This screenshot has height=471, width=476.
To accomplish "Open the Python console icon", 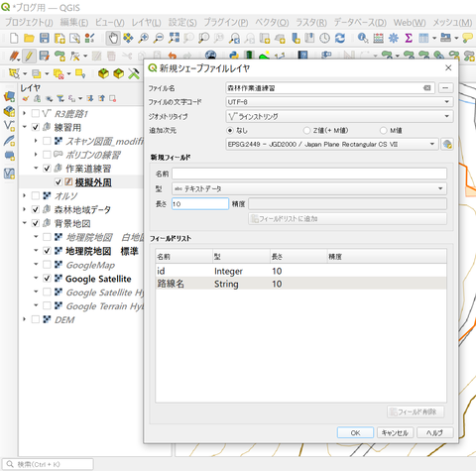I will 234,55.
